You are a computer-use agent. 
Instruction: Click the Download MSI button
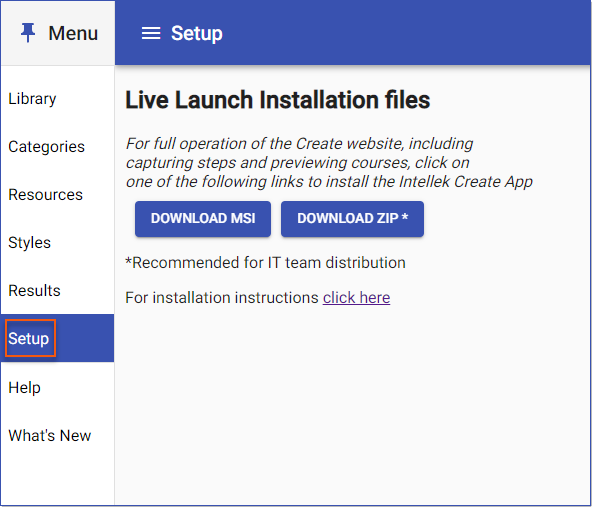tap(203, 219)
